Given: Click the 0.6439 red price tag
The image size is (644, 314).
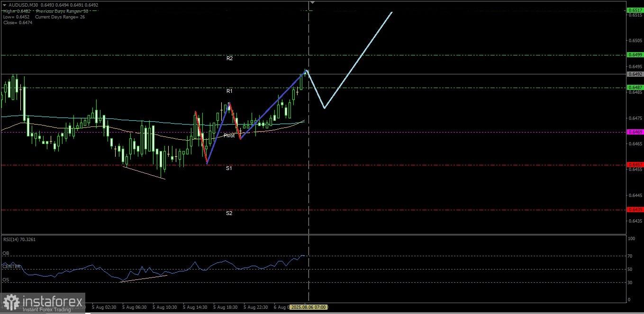Looking at the screenshot, I should point(635,209).
